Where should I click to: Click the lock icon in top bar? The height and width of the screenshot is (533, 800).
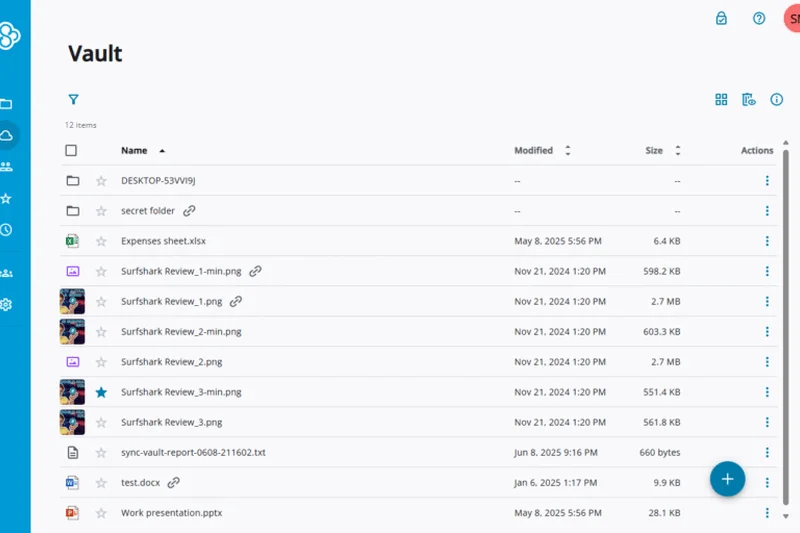pos(721,18)
